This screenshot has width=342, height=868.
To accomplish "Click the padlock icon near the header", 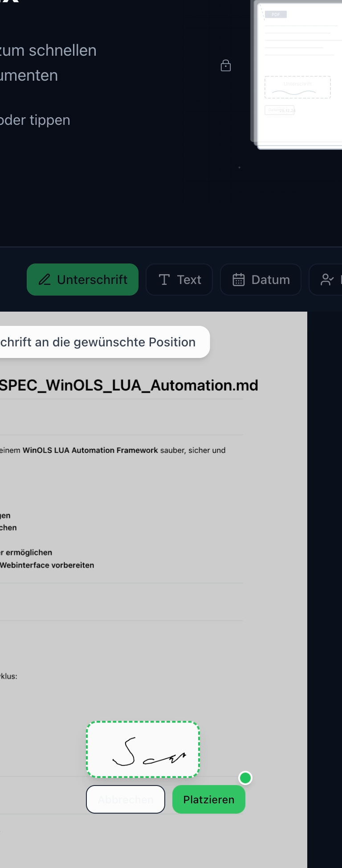I will click(226, 66).
